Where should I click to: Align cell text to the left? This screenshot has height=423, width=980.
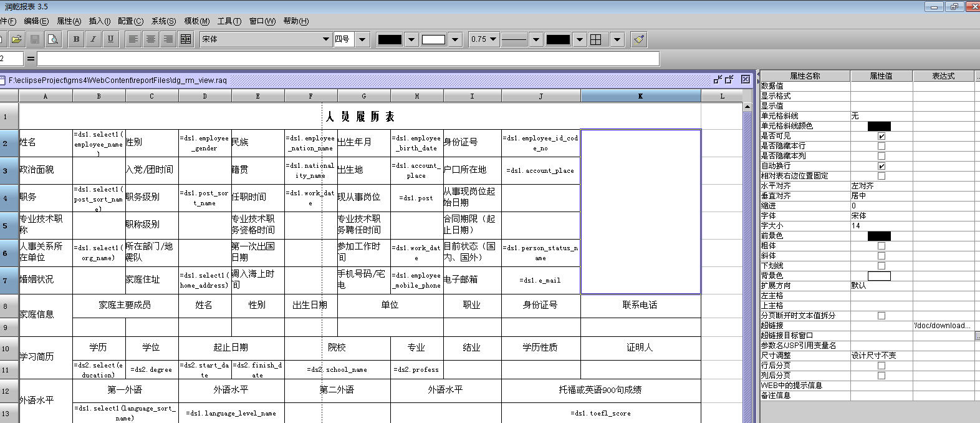[x=133, y=39]
